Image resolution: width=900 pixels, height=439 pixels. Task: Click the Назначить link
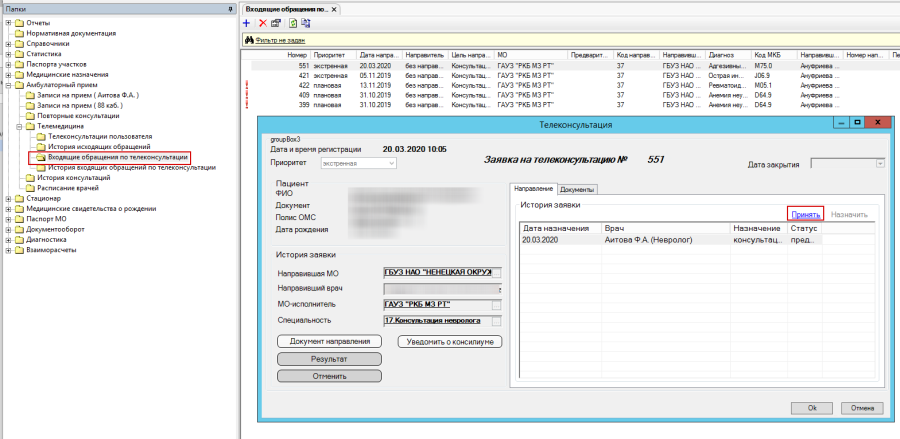click(x=849, y=215)
